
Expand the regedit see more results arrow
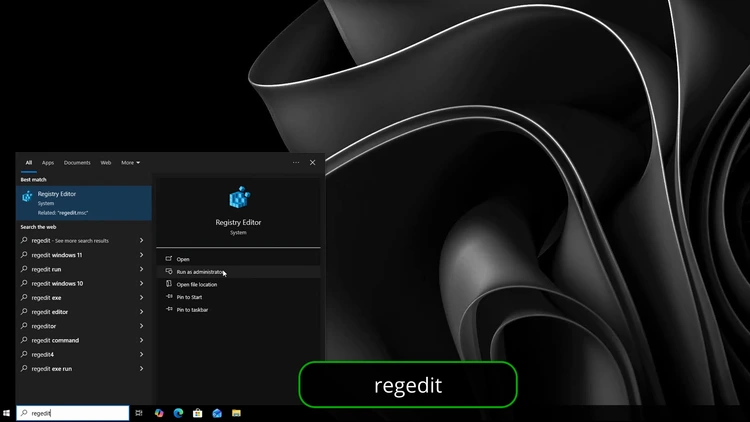142,240
